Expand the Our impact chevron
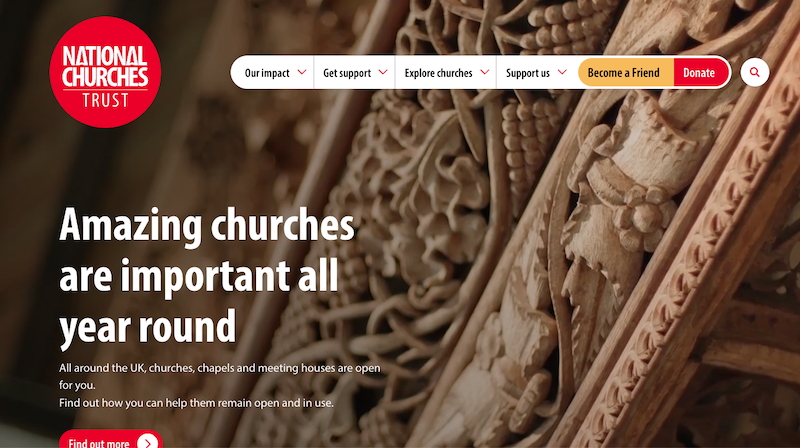The height and width of the screenshot is (448, 800). (x=302, y=73)
